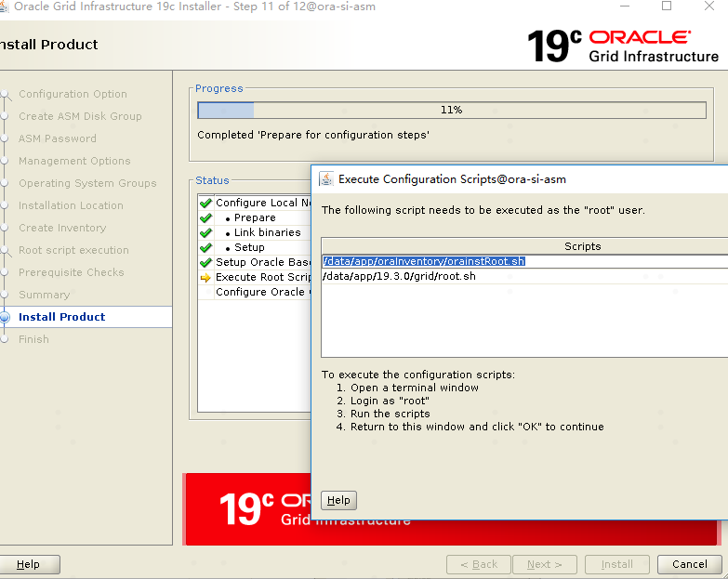Minimize the installer window
This screenshot has width=728, height=579.
pos(625,6)
